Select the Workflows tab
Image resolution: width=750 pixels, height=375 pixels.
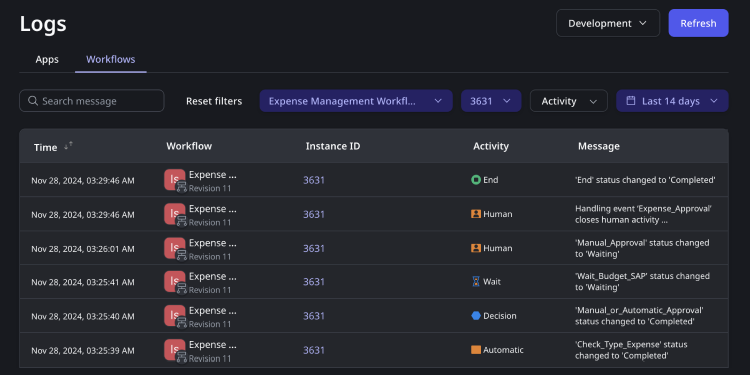tap(110, 60)
